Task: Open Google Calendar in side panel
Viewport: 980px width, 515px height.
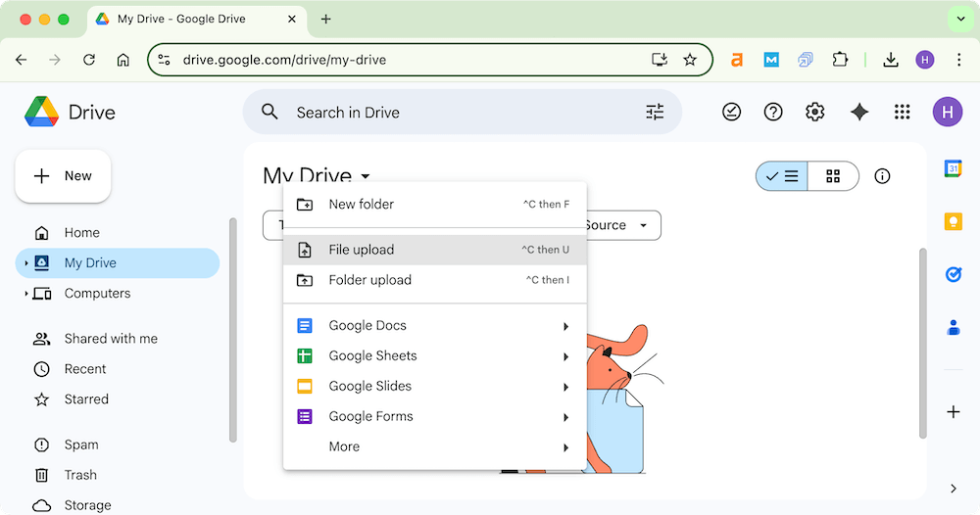Action: [x=953, y=169]
